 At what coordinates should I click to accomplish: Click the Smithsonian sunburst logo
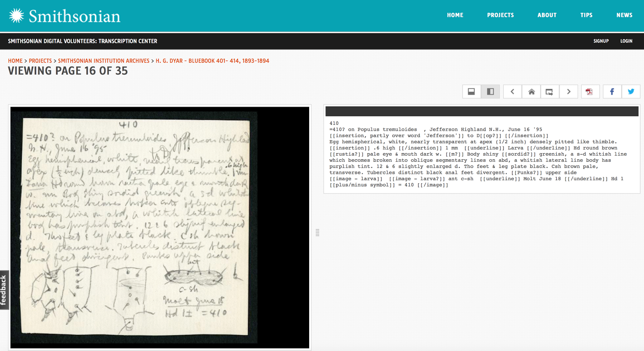(17, 16)
